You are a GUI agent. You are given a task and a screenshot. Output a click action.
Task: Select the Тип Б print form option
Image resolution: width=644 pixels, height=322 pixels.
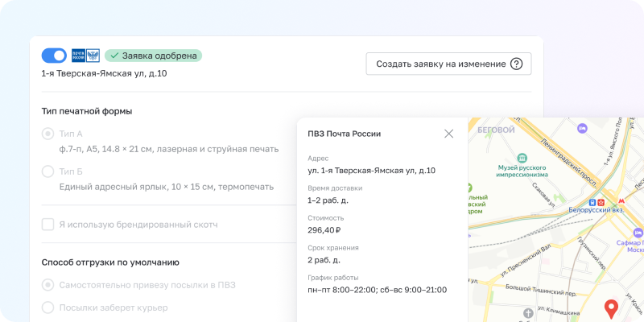[48, 171]
